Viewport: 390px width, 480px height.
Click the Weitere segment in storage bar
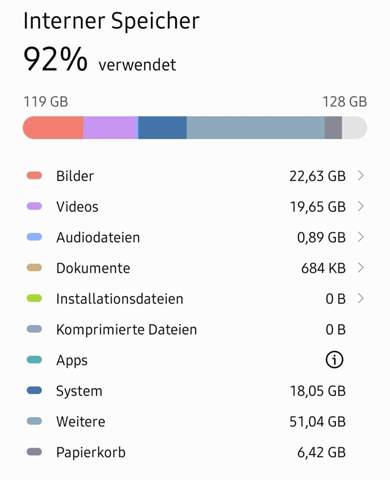pos(255,128)
